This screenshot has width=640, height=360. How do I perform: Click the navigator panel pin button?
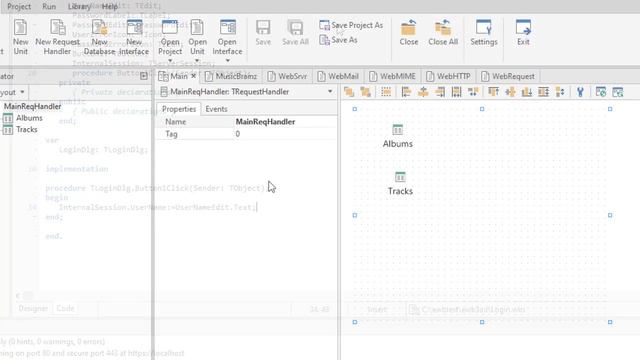point(144,76)
